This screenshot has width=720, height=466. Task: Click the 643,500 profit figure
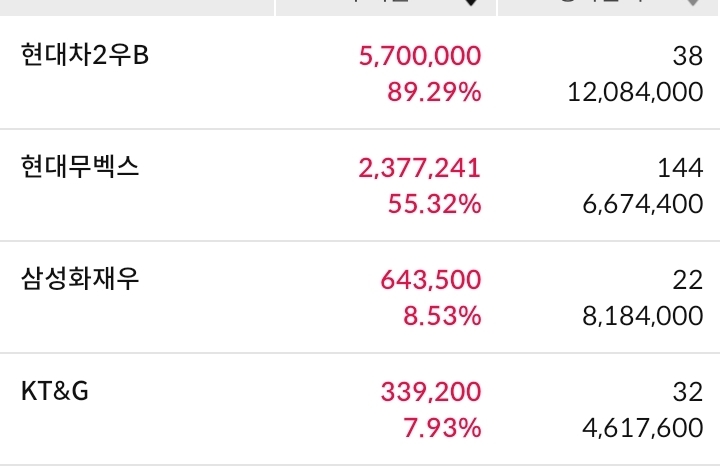(x=430, y=280)
